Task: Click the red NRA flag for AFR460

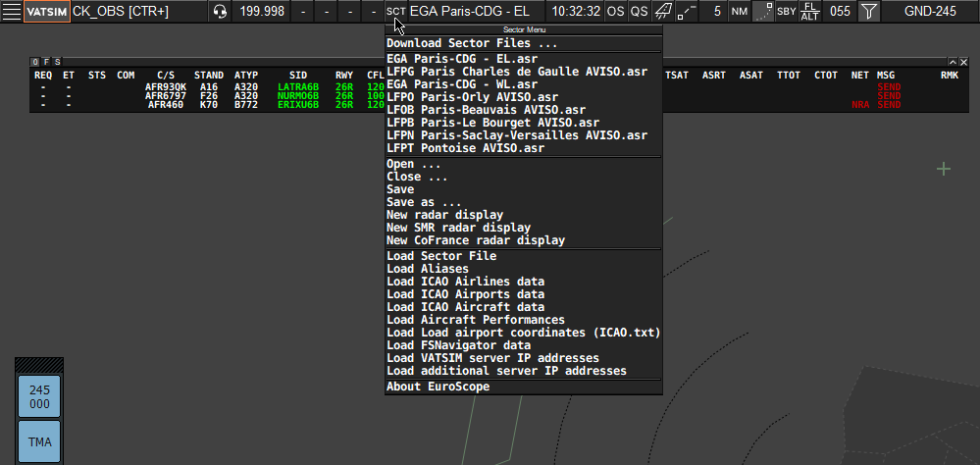Action: click(x=860, y=105)
